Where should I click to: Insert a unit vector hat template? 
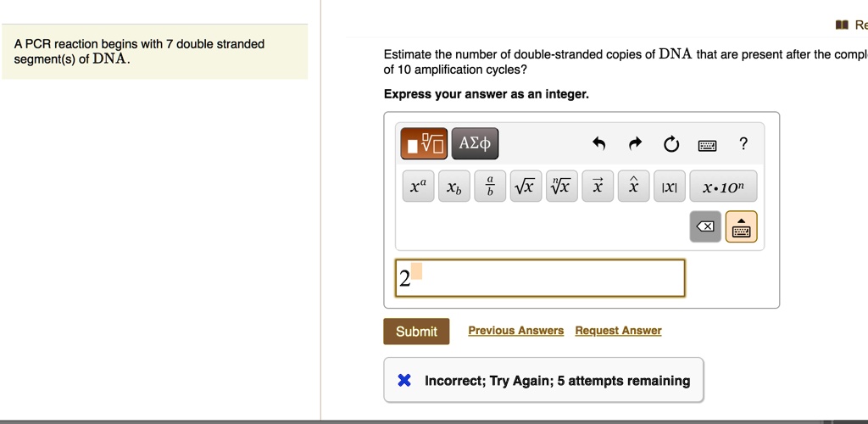point(632,187)
